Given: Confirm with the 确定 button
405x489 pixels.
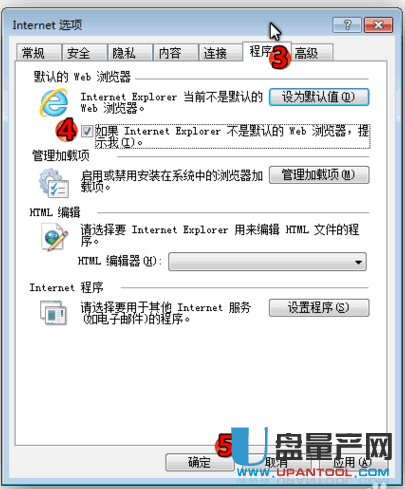Looking at the screenshot, I should [x=200, y=462].
